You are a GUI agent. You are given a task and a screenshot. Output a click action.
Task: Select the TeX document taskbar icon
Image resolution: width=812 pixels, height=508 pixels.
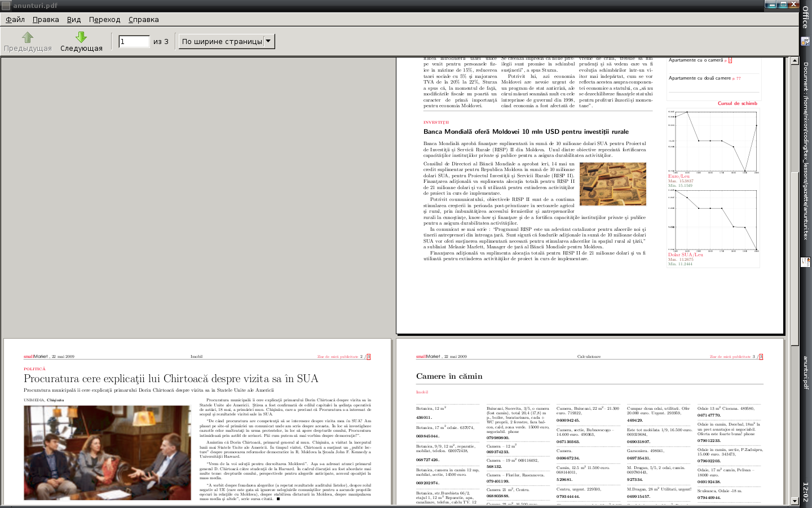click(805, 41)
